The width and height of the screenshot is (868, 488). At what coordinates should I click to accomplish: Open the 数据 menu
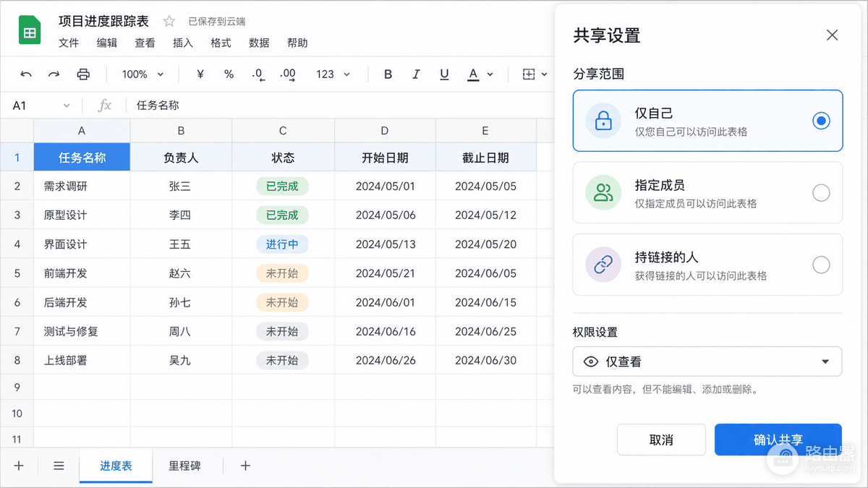(259, 43)
